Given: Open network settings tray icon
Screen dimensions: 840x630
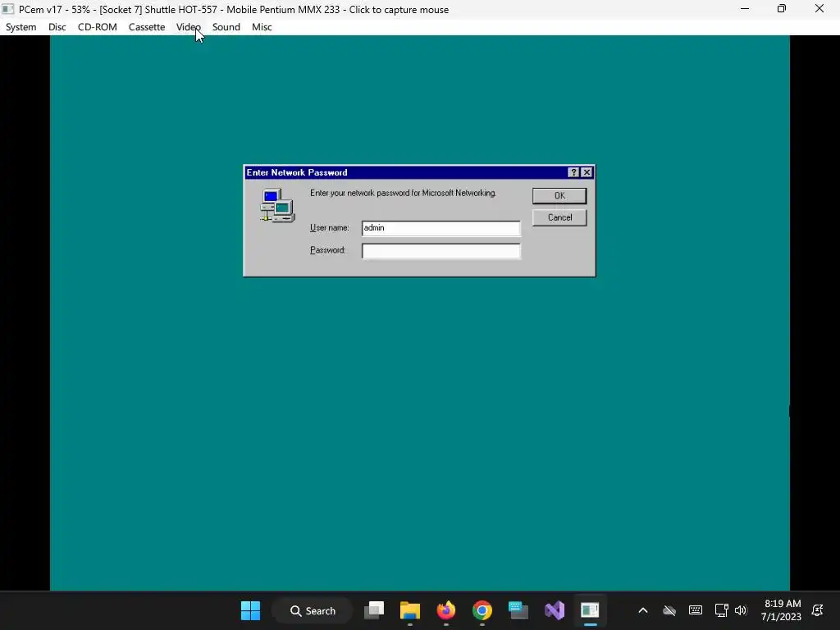Looking at the screenshot, I should 721,610.
